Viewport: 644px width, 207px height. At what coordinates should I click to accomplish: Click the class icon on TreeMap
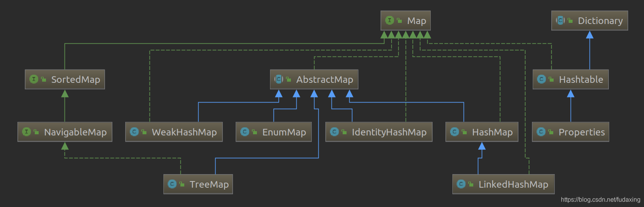tap(172, 184)
